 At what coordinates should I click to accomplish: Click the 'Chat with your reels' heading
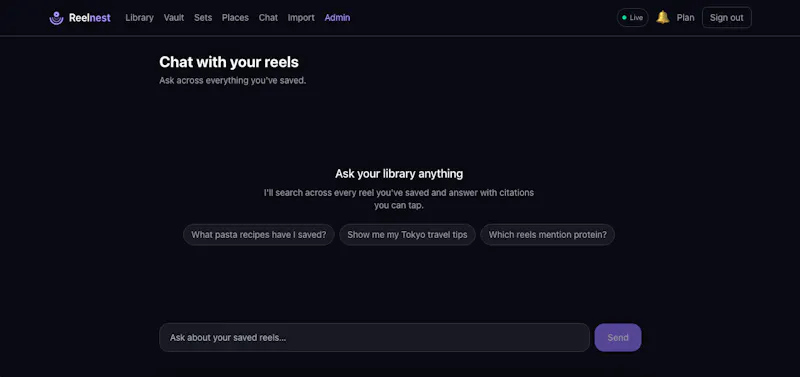[x=229, y=62]
